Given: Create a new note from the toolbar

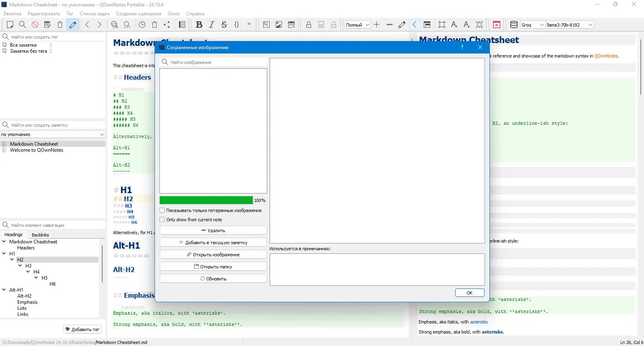Looking at the screenshot, I should click(10, 25).
